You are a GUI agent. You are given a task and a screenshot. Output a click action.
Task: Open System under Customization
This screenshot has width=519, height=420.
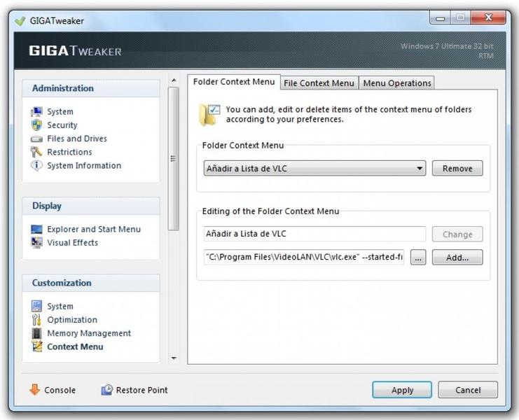(60, 306)
